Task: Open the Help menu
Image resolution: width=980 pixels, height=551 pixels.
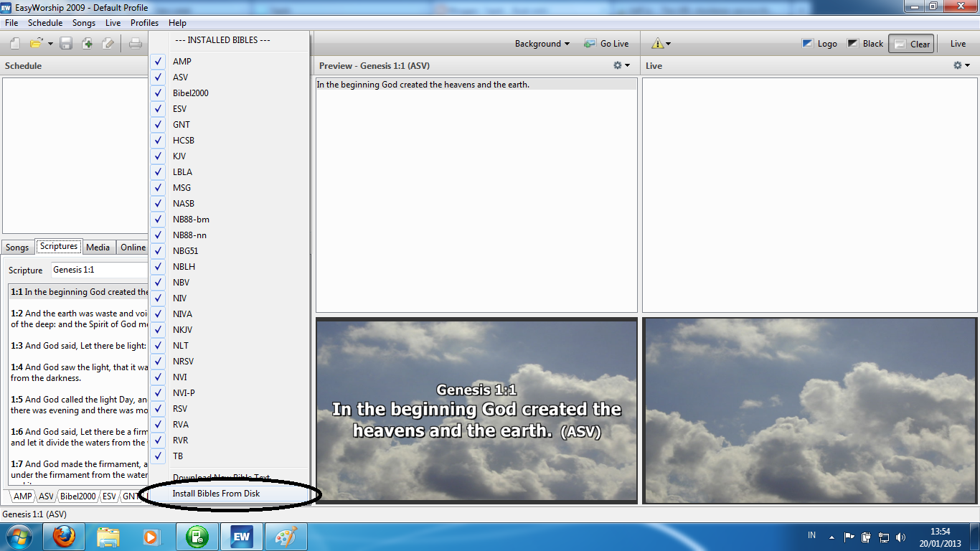Action: point(177,23)
